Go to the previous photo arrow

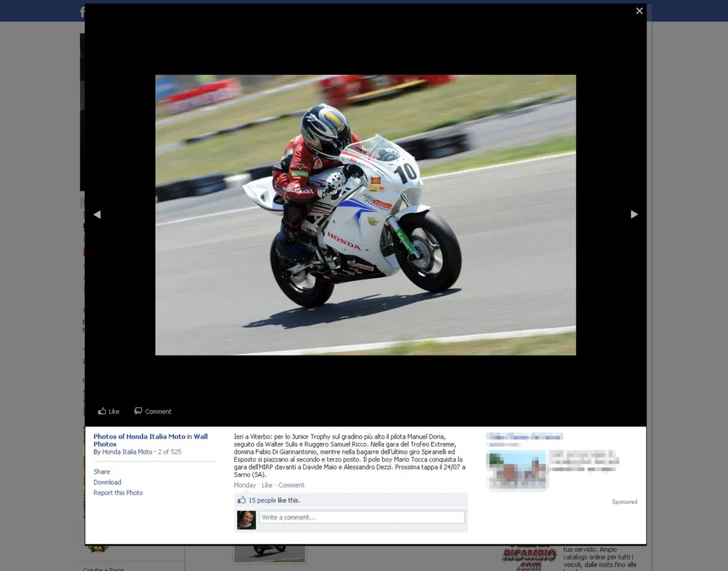pyautogui.click(x=97, y=214)
